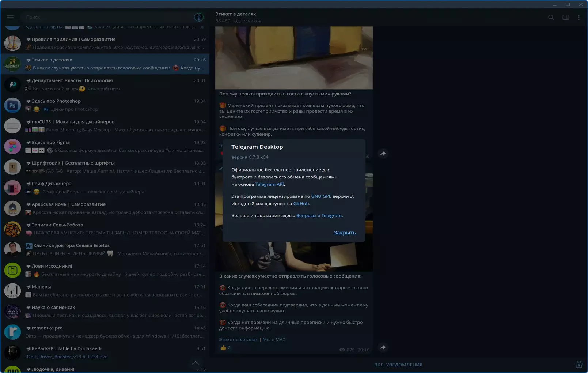Click the #ночнойсовет message preview
588x373 pixels.
[104, 89]
